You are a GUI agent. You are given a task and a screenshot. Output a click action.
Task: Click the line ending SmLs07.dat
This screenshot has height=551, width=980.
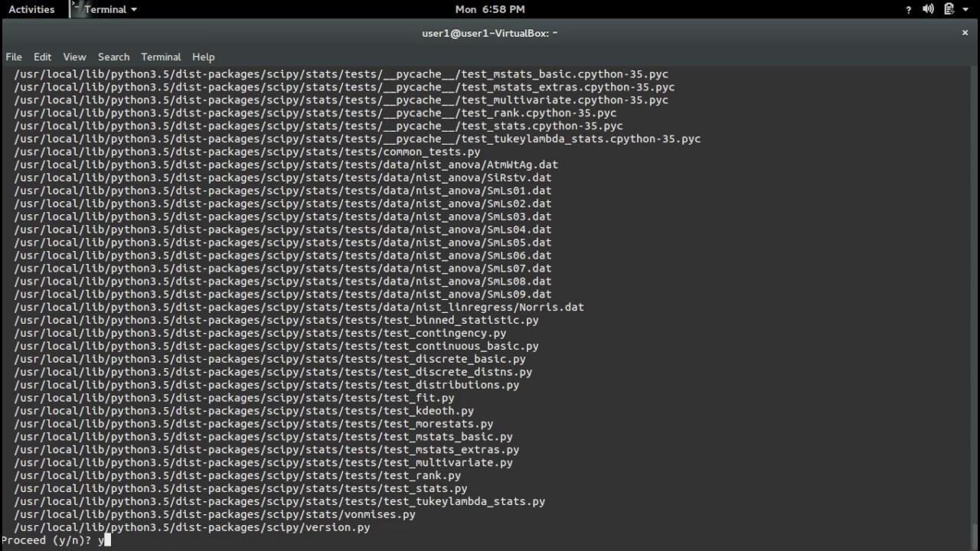283,269
